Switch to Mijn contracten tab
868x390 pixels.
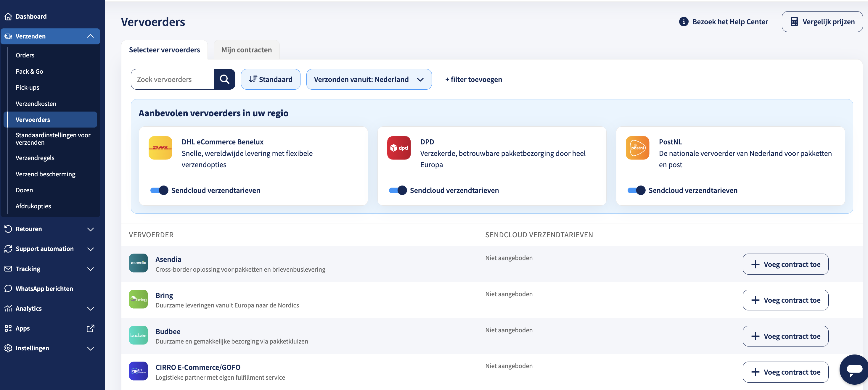pyautogui.click(x=247, y=50)
